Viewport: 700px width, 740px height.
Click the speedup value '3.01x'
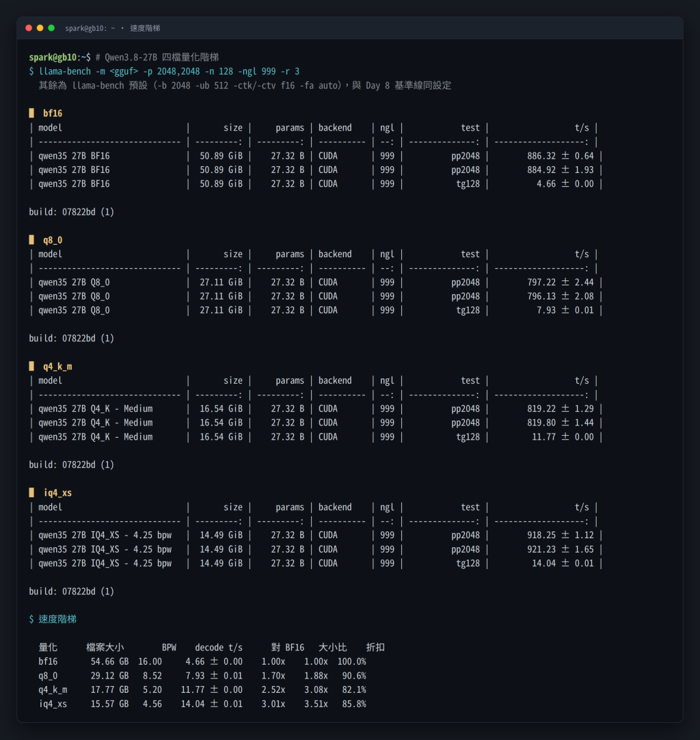click(x=273, y=704)
